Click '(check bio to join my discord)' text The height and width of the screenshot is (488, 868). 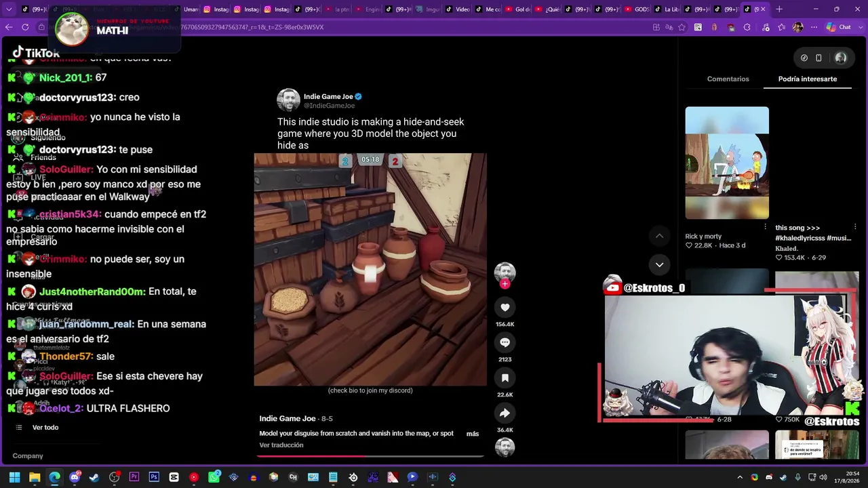(x=370, y=390)
